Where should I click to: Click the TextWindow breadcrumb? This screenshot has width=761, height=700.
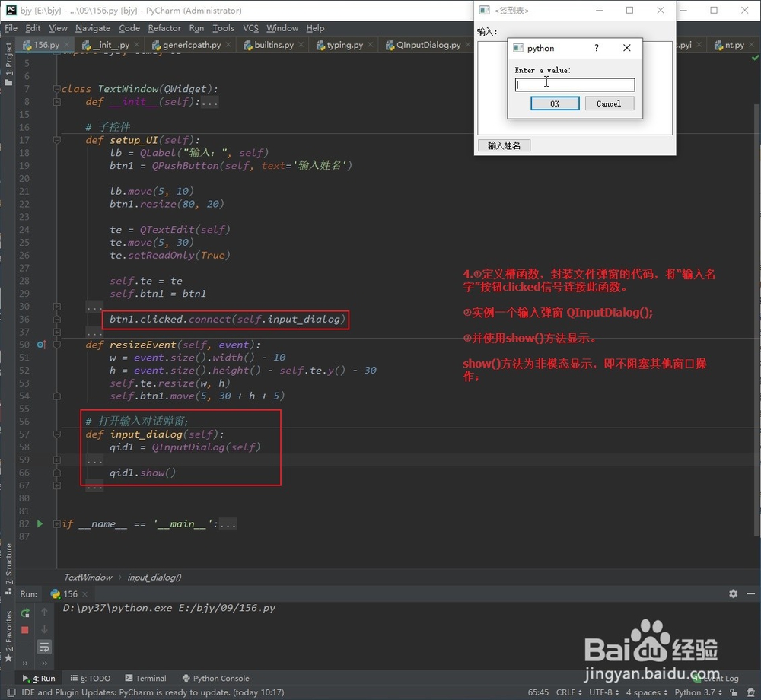point(88,577)
